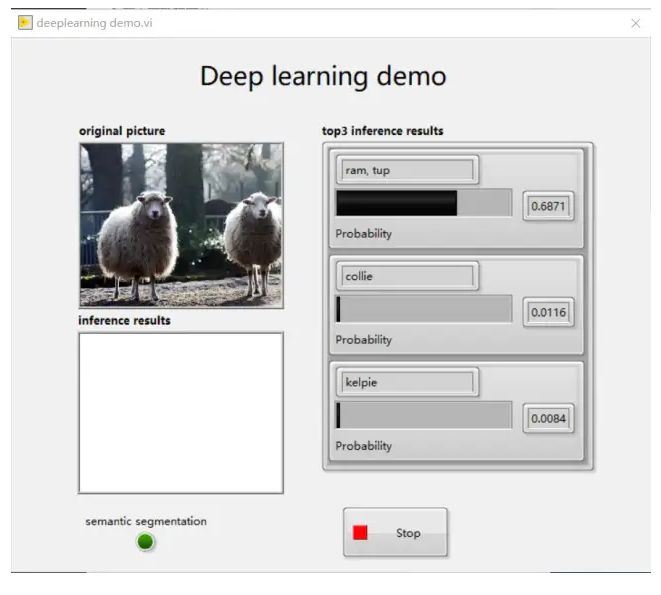661x595 pixels.
Task: Close the deeplearning demo.vi window
Action: (635, 22)
